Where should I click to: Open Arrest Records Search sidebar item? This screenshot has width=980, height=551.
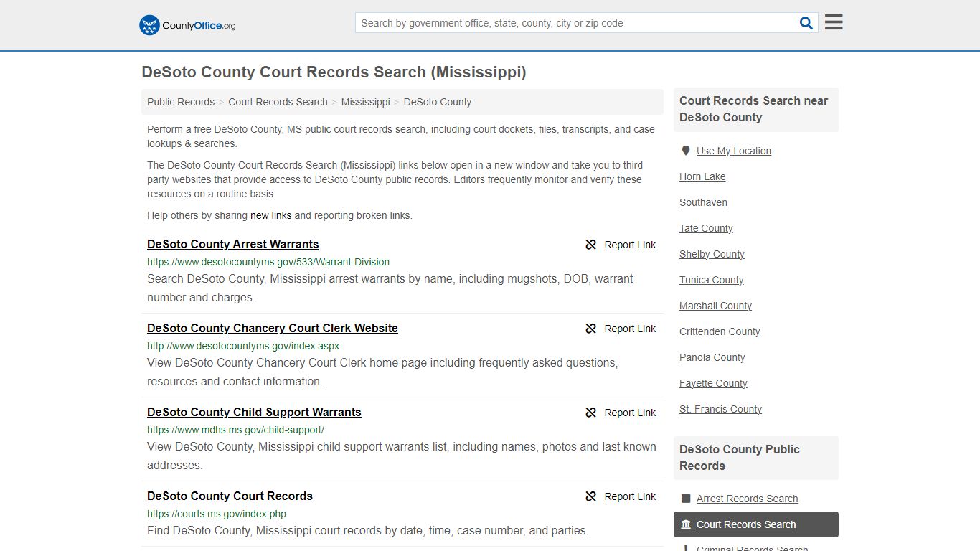click(747, 499)
